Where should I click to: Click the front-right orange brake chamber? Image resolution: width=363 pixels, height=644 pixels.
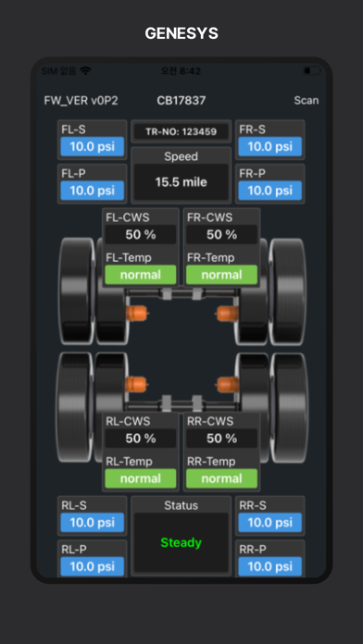point(226,314)
